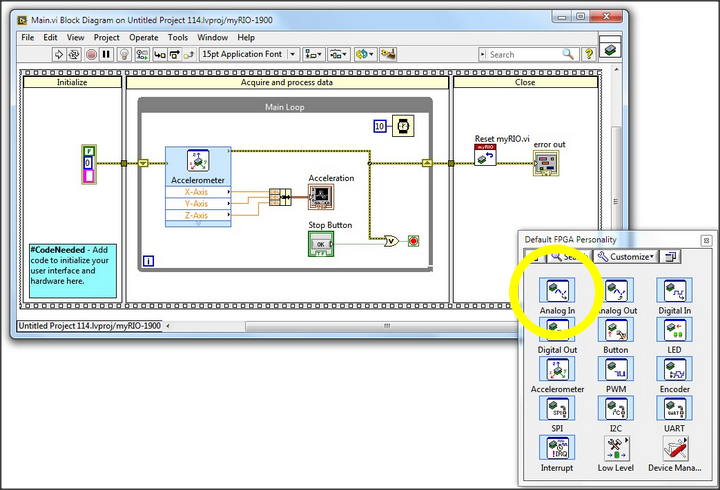Viewport: 720px width, 490px height.
Task: Open the View menu
Action: (x=75, y=38)
